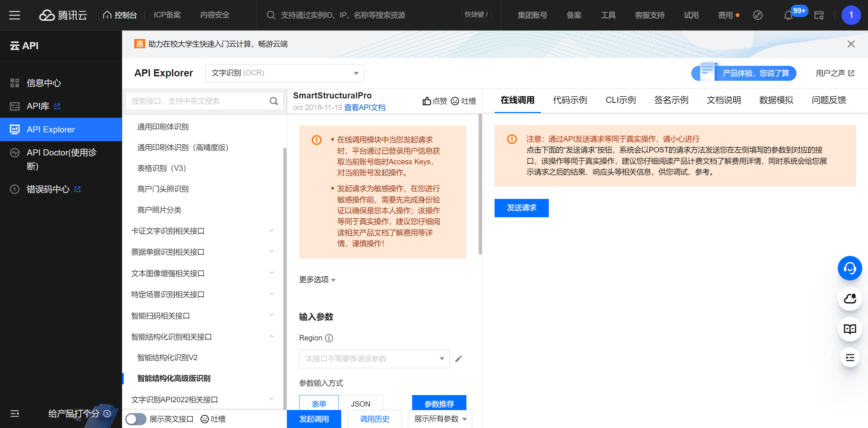Click the pencil edit icon beside Region
868x428 pixels.
459,359
